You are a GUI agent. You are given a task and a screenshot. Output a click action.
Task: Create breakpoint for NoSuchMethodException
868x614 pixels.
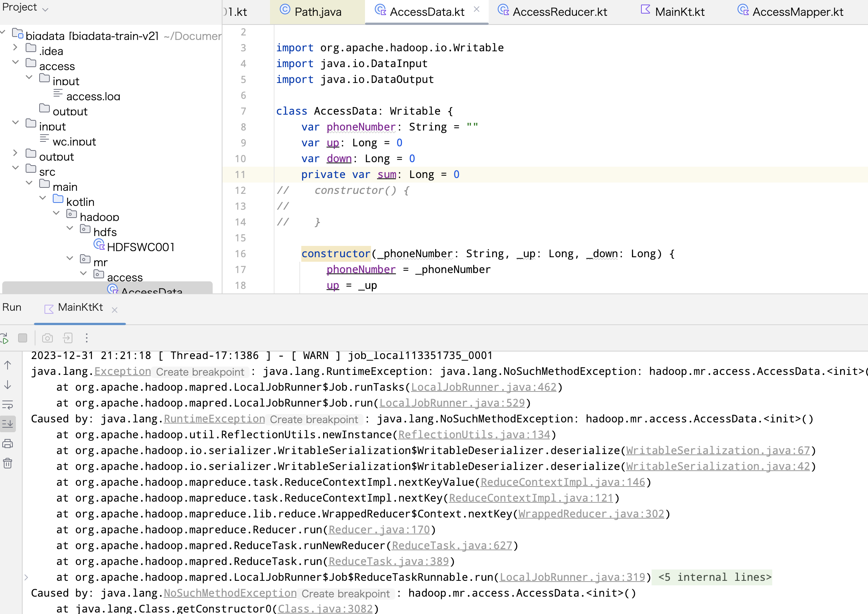pos(346,594)
